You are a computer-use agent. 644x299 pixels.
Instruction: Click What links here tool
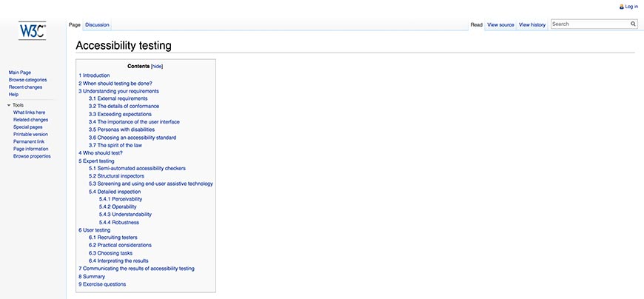(29, 112)
